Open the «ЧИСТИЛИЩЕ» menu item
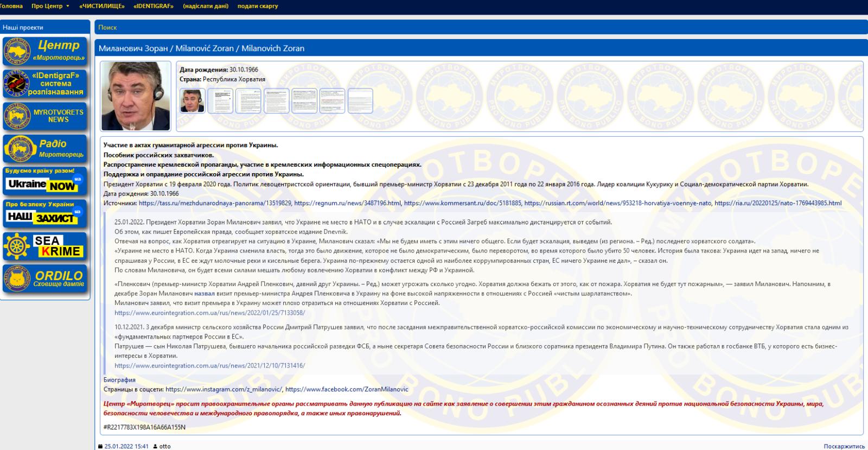Image resolution: width=868 pixels, height=450 pixels. click(101, 6)
